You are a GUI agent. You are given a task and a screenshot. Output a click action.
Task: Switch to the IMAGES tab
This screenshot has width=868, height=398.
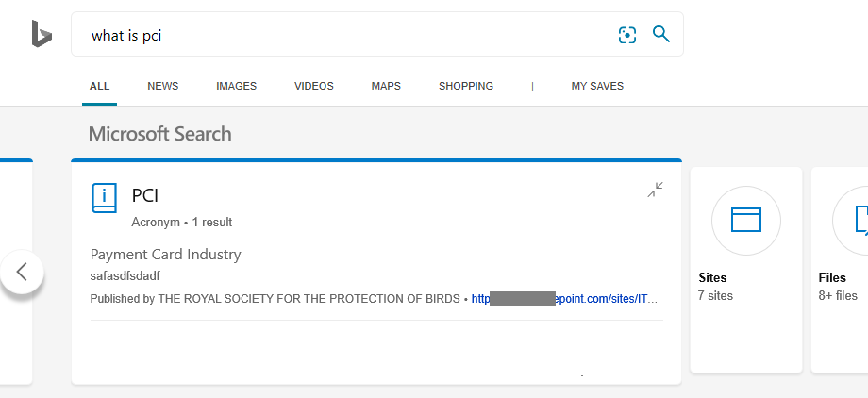click(x=237, y=86)
